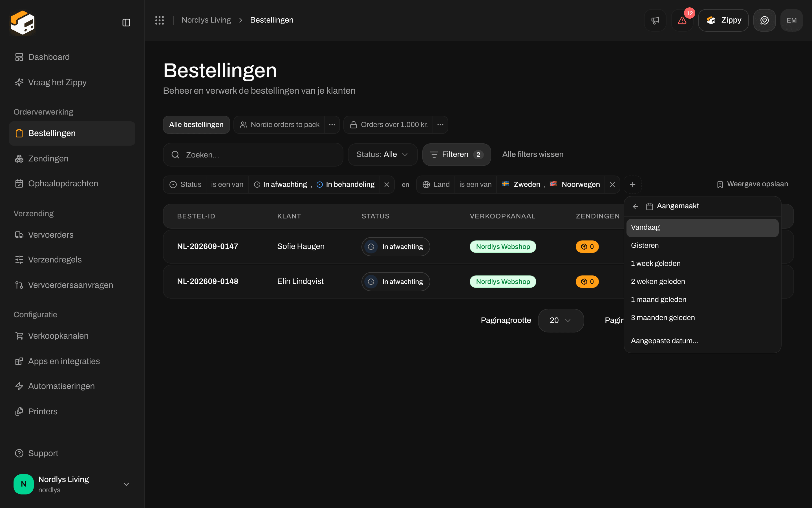Open the alerts warning icon with badge 12
This screenshot has height=508, width=812.
click(x=682, y=20)
